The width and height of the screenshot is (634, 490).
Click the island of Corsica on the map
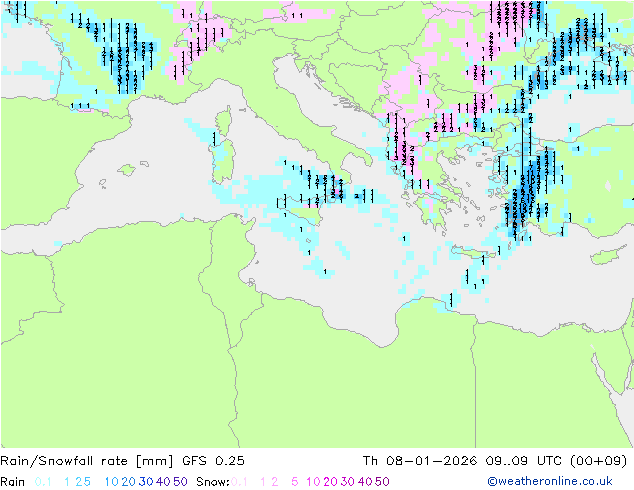point(224,122)
